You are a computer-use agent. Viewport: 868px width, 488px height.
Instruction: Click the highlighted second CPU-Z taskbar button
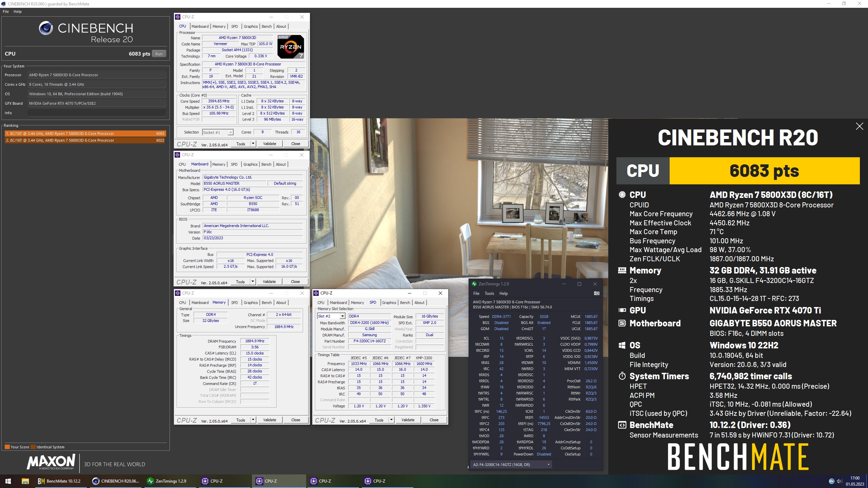coord(278,481)
